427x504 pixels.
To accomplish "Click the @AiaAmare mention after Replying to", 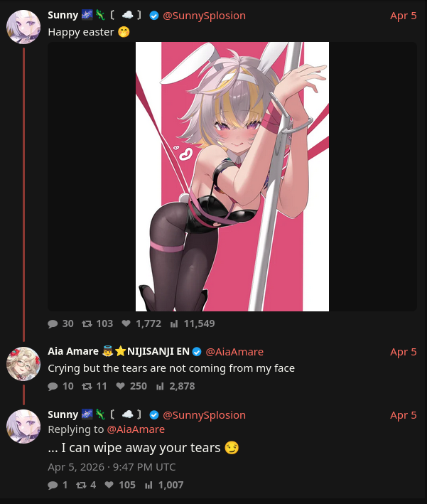I will tap(136, 429).
